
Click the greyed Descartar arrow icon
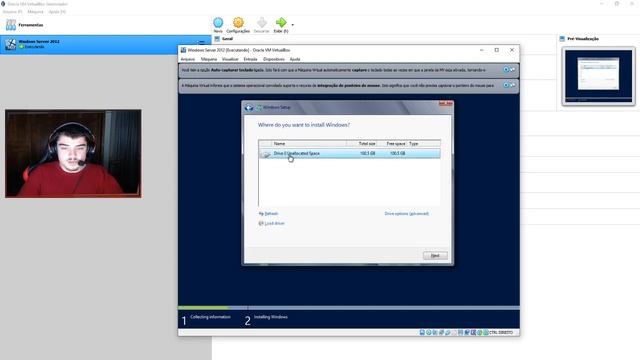click(262, 22)
